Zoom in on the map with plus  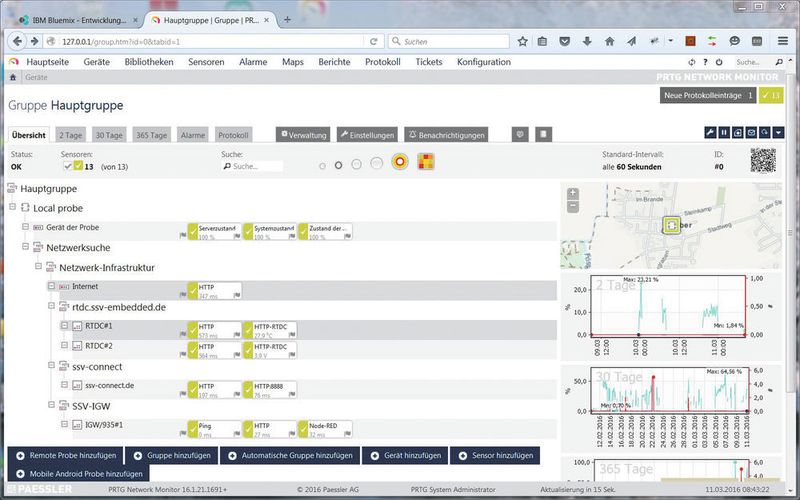(x=572, y=193)
